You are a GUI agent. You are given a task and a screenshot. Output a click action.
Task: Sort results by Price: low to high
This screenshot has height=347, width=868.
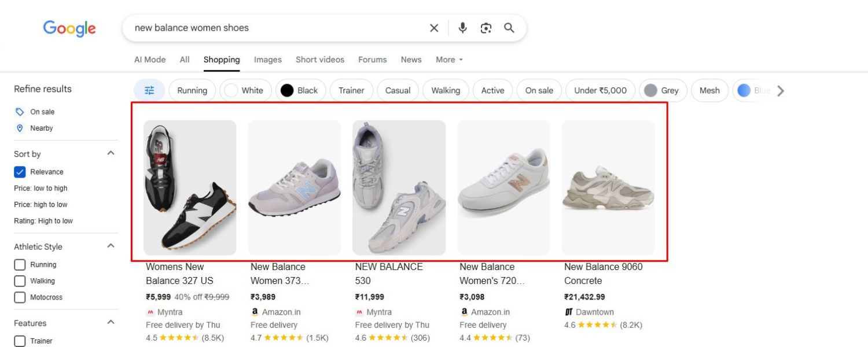41,188
